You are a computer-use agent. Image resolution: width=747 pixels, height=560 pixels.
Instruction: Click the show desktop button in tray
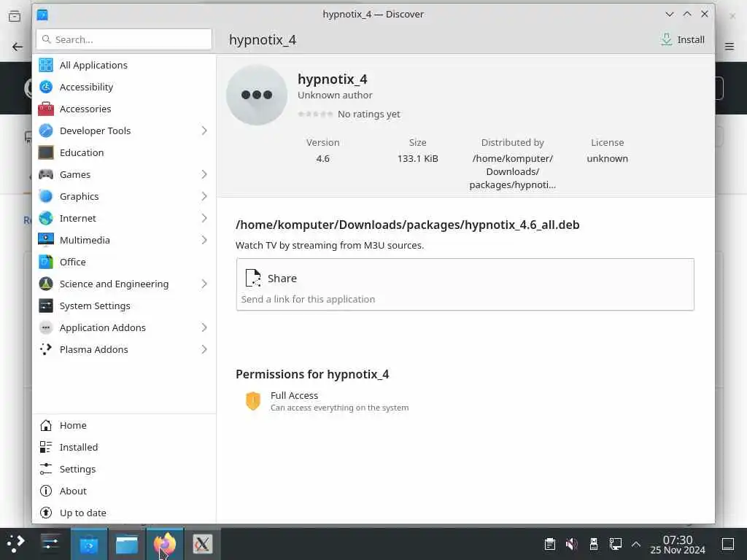pyautogui.click(x=728, y=544)
